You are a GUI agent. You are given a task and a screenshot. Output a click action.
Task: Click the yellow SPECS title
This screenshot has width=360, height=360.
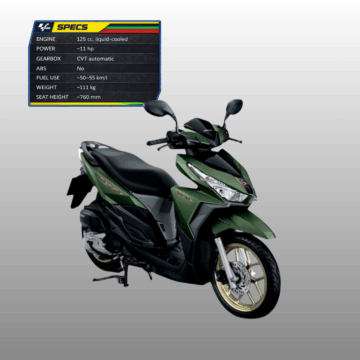click(72, 27)
